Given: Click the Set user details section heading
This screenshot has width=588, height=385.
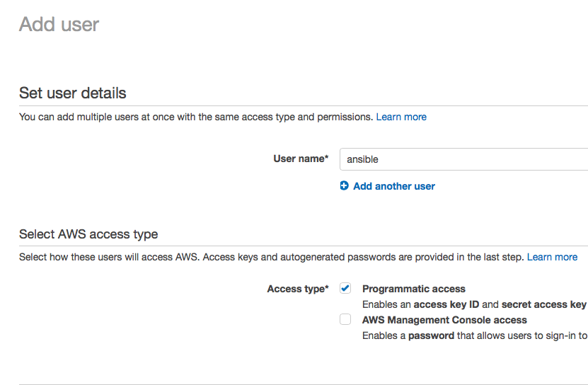Looking at the screenshot, I should 73,93.
